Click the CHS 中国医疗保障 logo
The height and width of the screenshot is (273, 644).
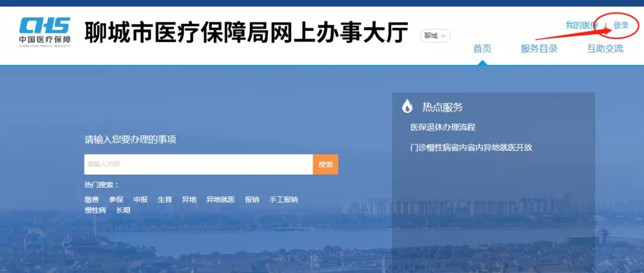[45, 32]
